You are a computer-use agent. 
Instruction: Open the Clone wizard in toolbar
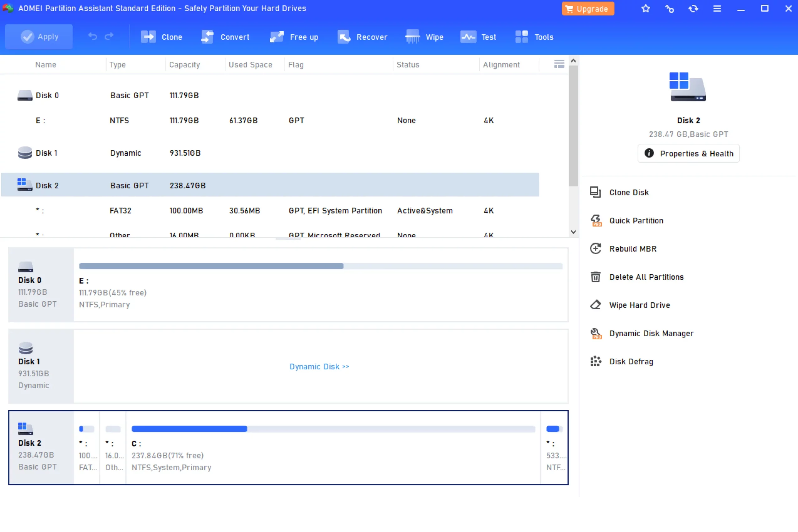click(161, 37)
